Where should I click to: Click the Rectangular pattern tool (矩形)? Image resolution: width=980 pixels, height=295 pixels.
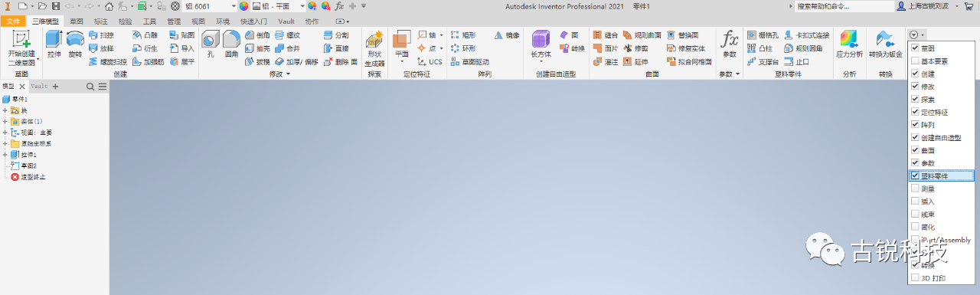[462, 35]
